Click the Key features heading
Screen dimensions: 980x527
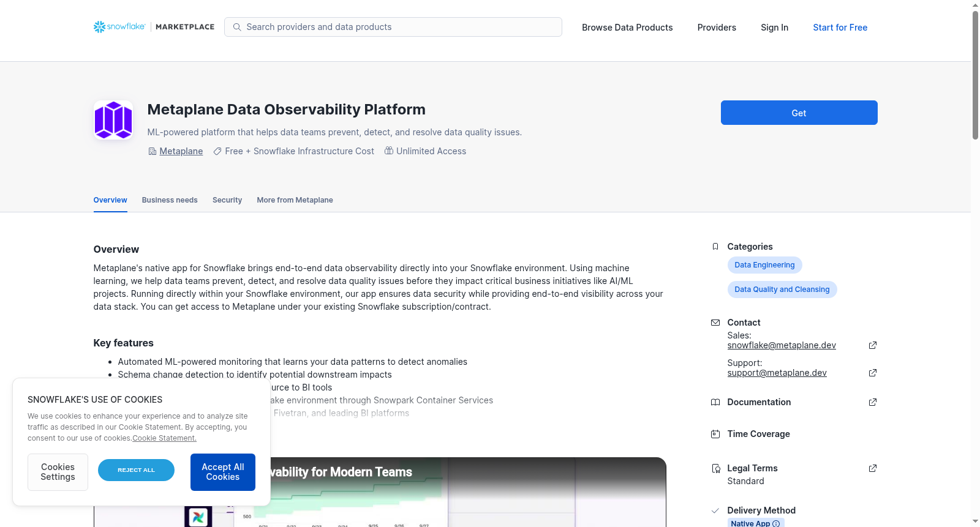click(124, 343)
